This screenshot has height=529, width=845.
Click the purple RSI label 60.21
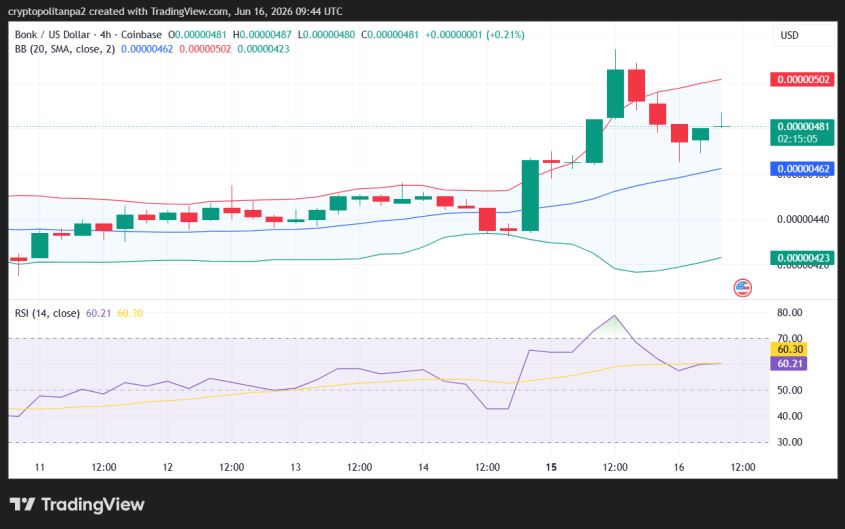(790, 364)
